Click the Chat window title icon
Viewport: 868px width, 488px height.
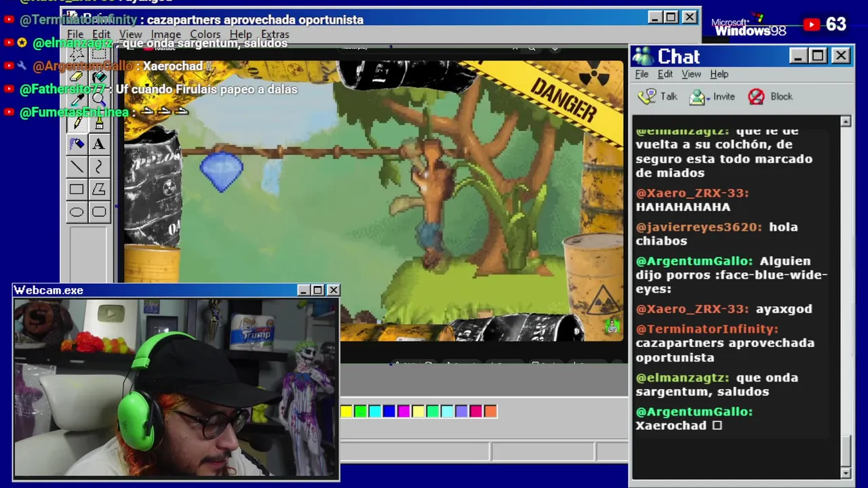pyautogui.click(x=643, y=56)
